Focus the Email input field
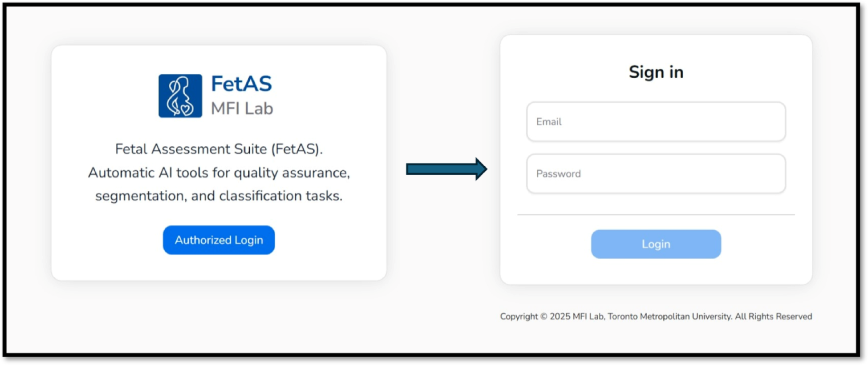This screenshot has width=868, height=365. (x=656, y=122)
